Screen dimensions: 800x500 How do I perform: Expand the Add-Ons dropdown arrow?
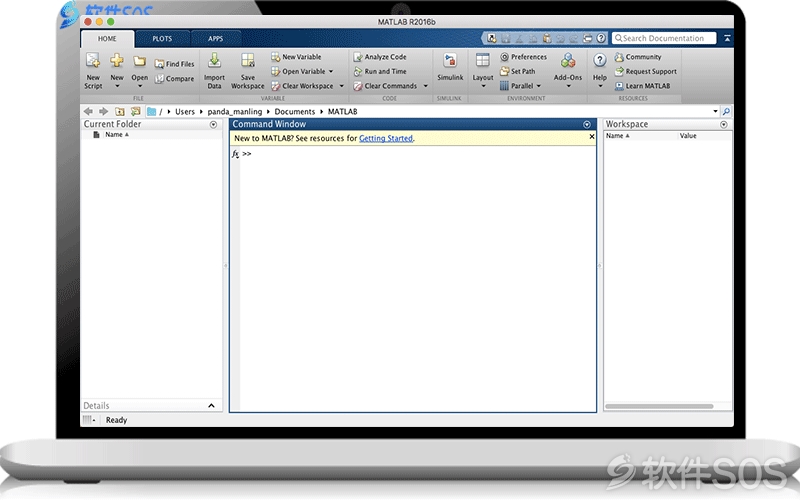(568, 86)
